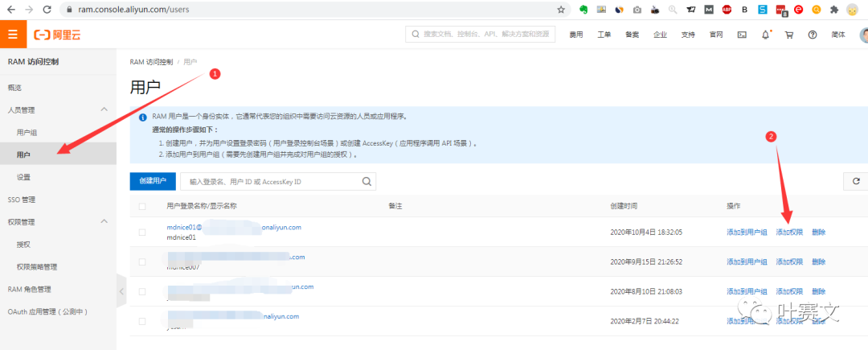Open the Aliyun account avatar
Viewport: 868px width, 350px height.
863,35
